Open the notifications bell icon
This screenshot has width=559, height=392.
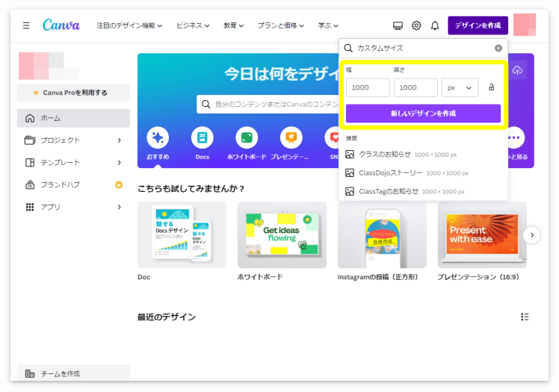pyautogui.click(x=435, y=25)
